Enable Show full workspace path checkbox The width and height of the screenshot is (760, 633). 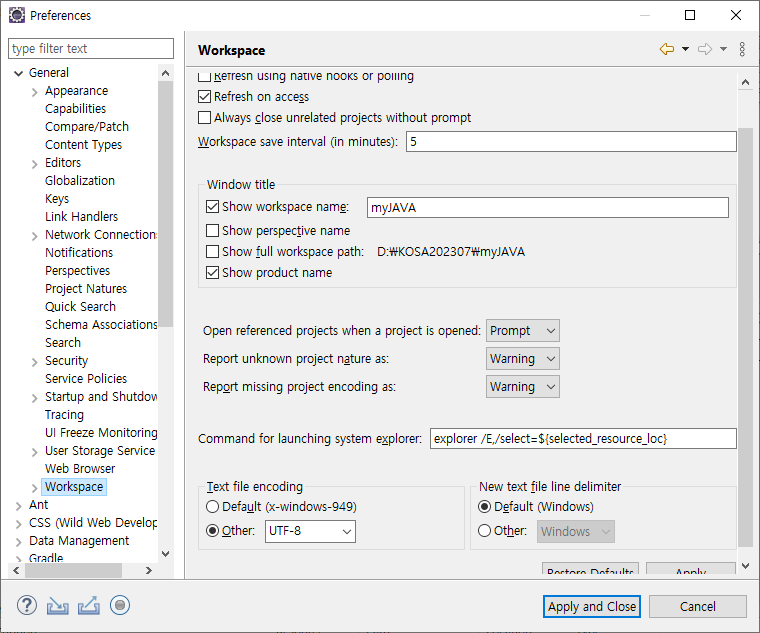pyautogui.click(x=212, y=251)
